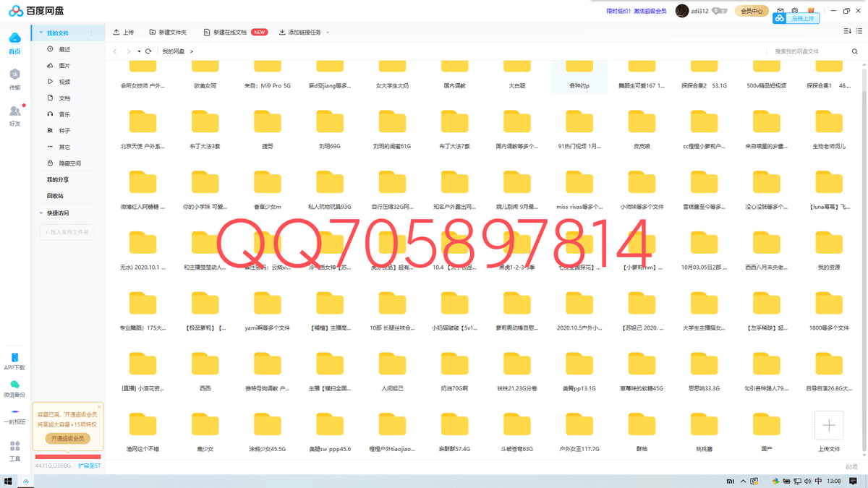Click 我的网盘 breadcrumb
The image size is (868, 488).
(173, 51)
